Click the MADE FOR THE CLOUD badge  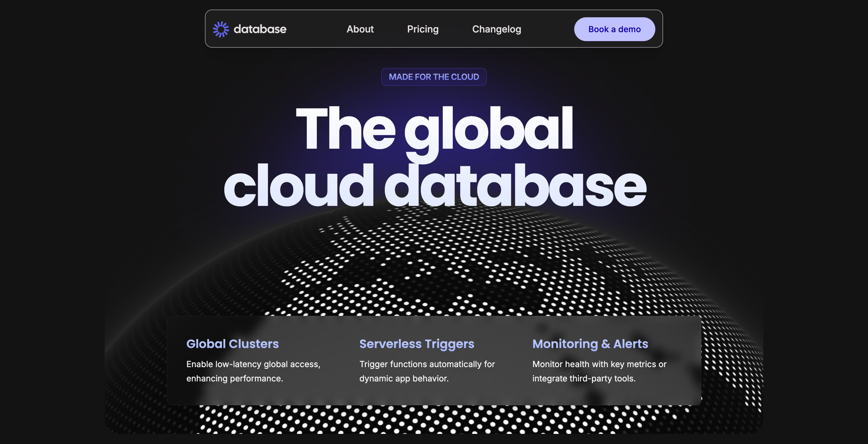tap(434, 77)
